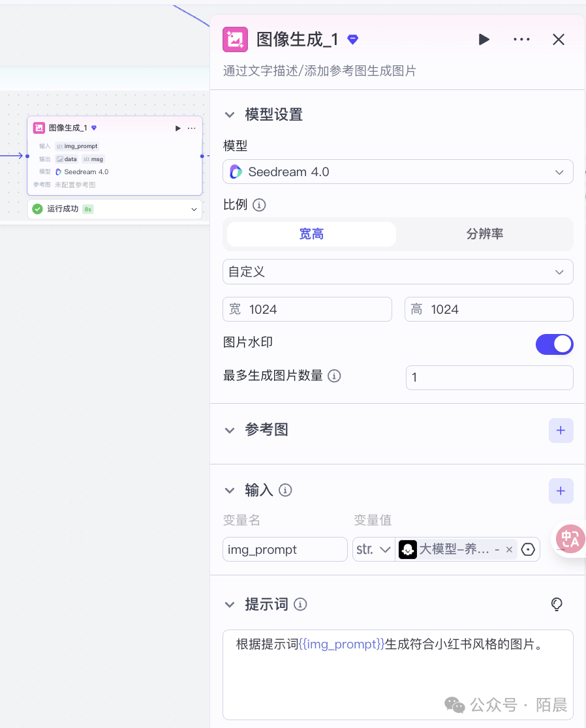The image size is (586, 728).
Task: Open three-dot menu on canvas node
Action: 192,128
